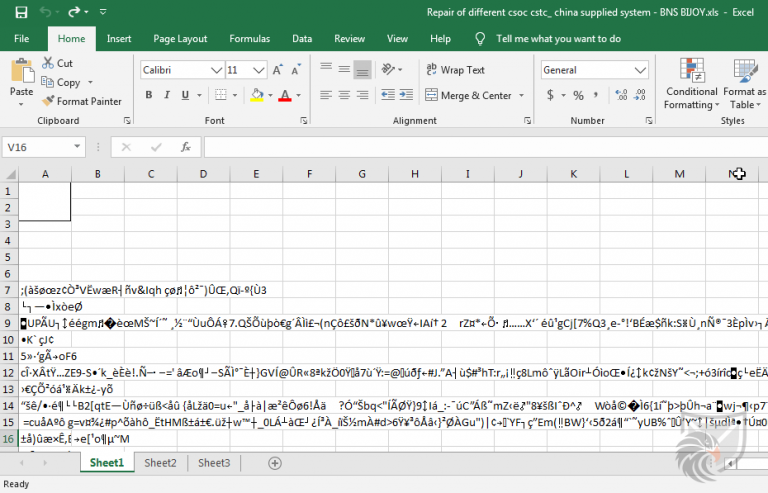Toggle Bold formatting
This screenshot has height=493, width=768.
[149, 95]
